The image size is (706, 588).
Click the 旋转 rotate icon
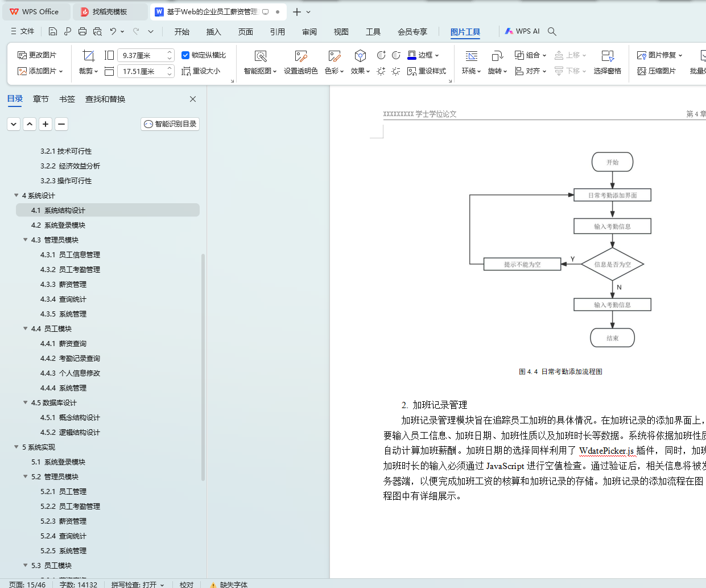tap(497, 56)
